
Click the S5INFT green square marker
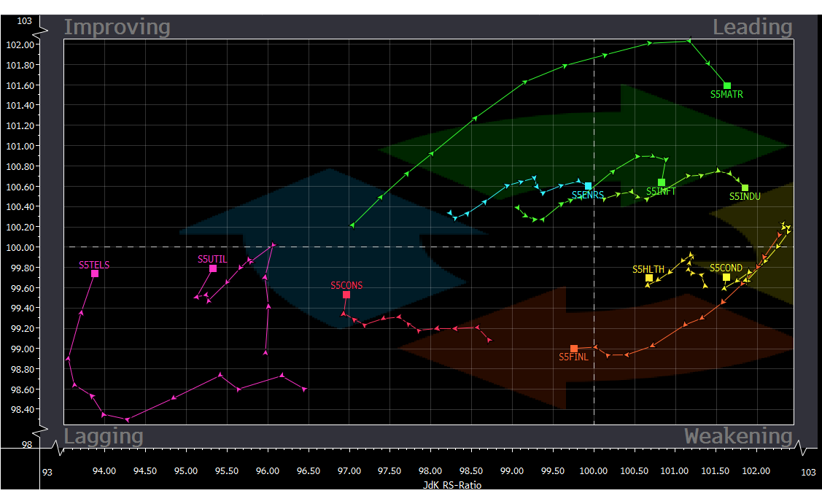click(x=662, y=182)
